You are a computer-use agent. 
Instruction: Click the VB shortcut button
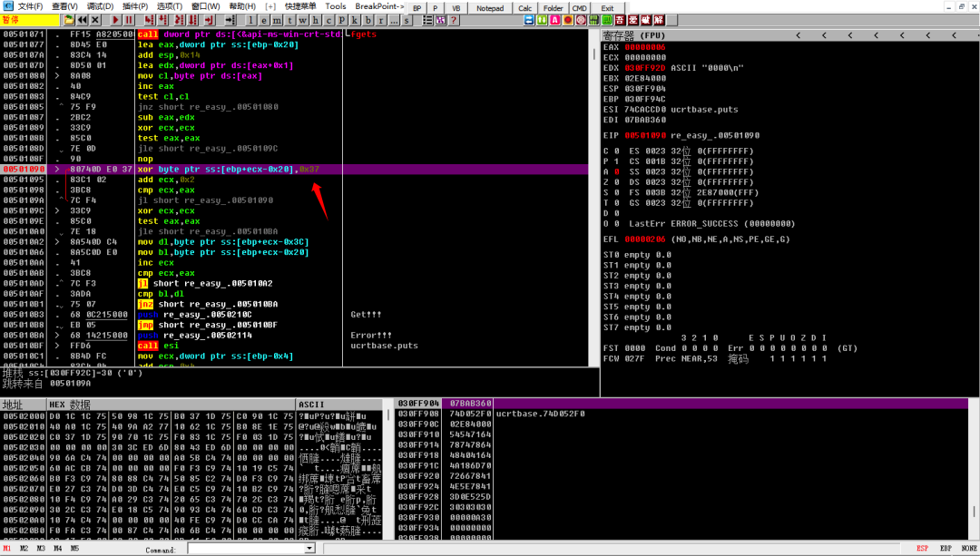tap(456, 8)
